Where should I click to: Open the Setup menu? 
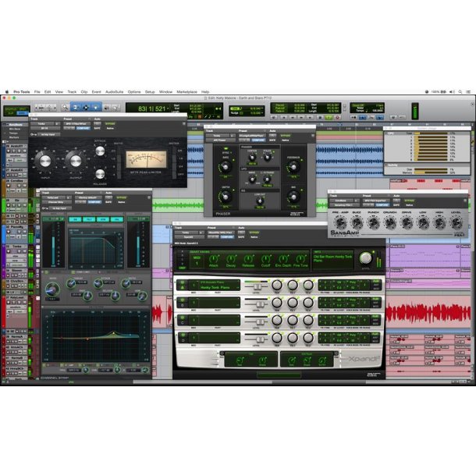pos(150,91)
